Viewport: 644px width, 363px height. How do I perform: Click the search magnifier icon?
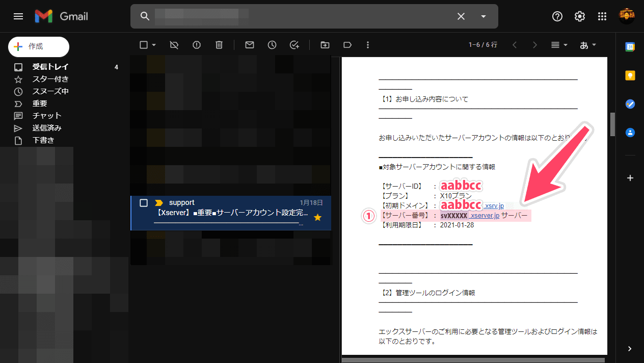[145, 16]
